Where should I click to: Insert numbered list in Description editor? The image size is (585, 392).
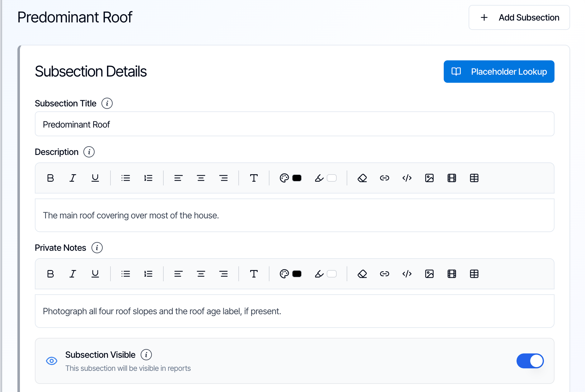148,178
